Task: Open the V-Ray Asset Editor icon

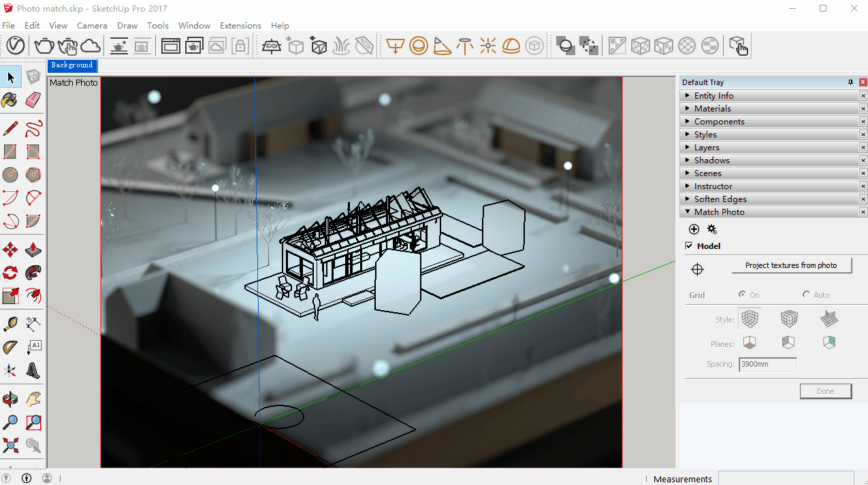Action: click(16, 46)
